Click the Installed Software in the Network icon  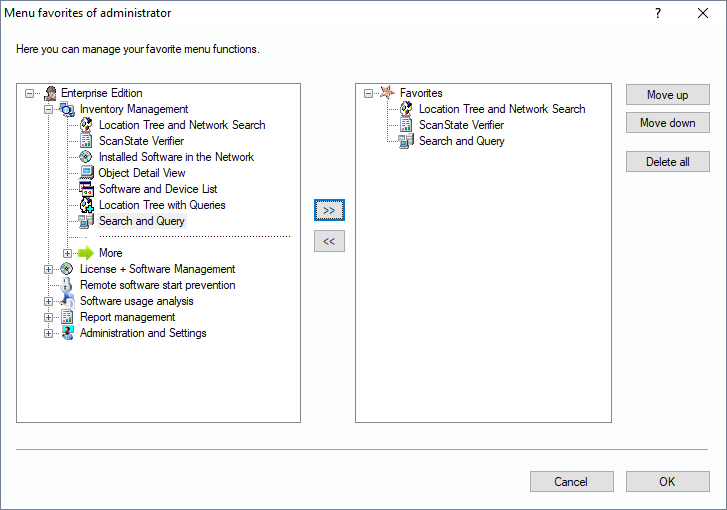(87, 157)
